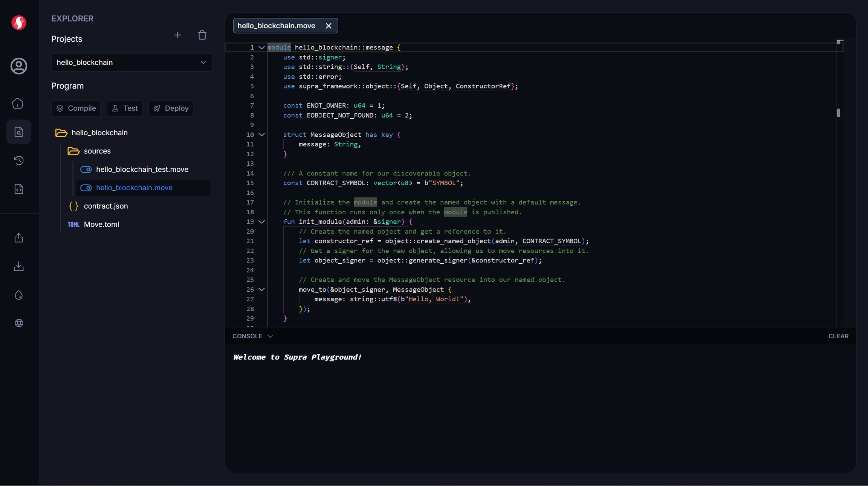Toggle icon beside hello_blockchain_test.move file
Screen dimensions: 868x486
[86, 170]
